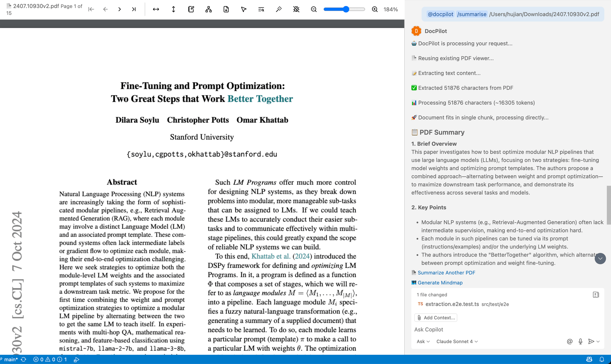The image size is (611, 364).
Task: Open the Ask mode dropdown
Action: coord(423,341)
